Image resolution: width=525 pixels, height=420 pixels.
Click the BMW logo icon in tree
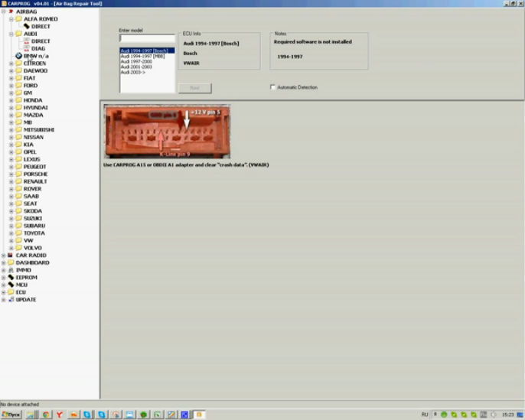click(x=18, y=56)
